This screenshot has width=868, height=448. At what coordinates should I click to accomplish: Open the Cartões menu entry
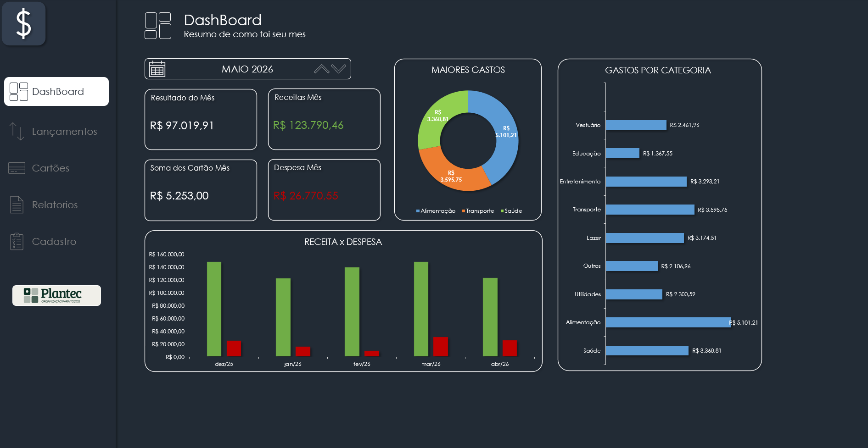50,168
